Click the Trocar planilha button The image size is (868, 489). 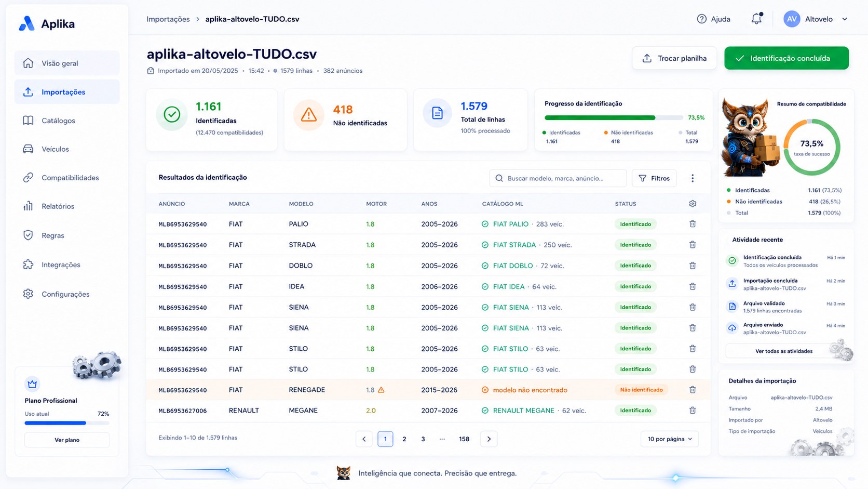tap(674, 58)
